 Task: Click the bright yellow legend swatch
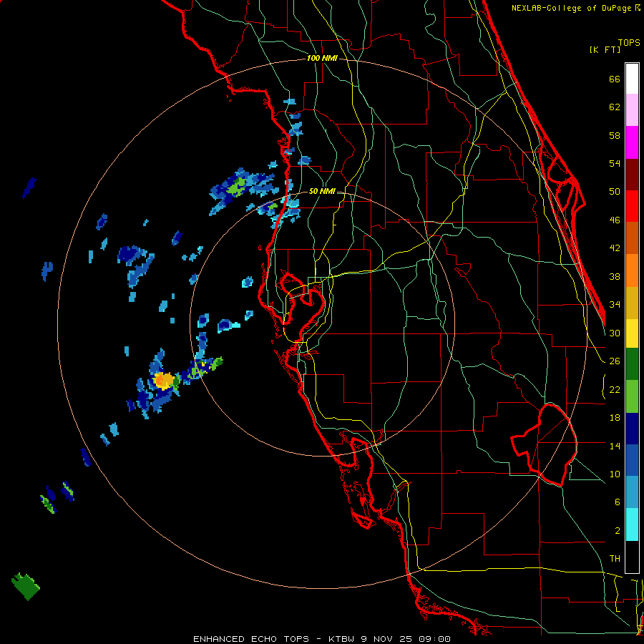coord(632,333)
